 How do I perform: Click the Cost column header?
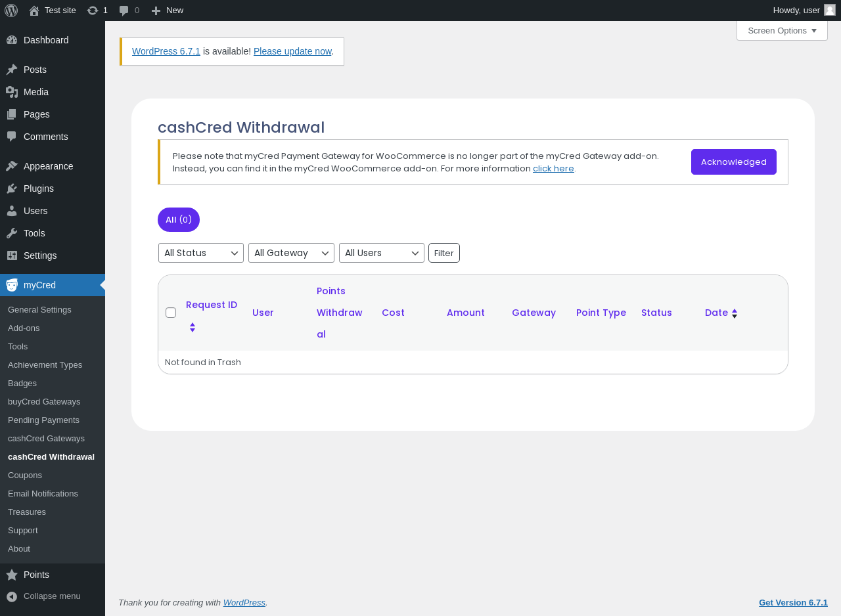pyautogui.click(x=393, y=313)
